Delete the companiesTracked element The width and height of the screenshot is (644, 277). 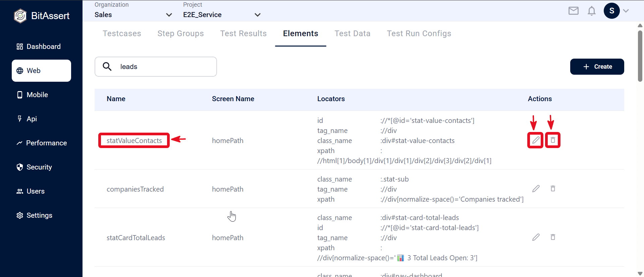click(553, 189)
